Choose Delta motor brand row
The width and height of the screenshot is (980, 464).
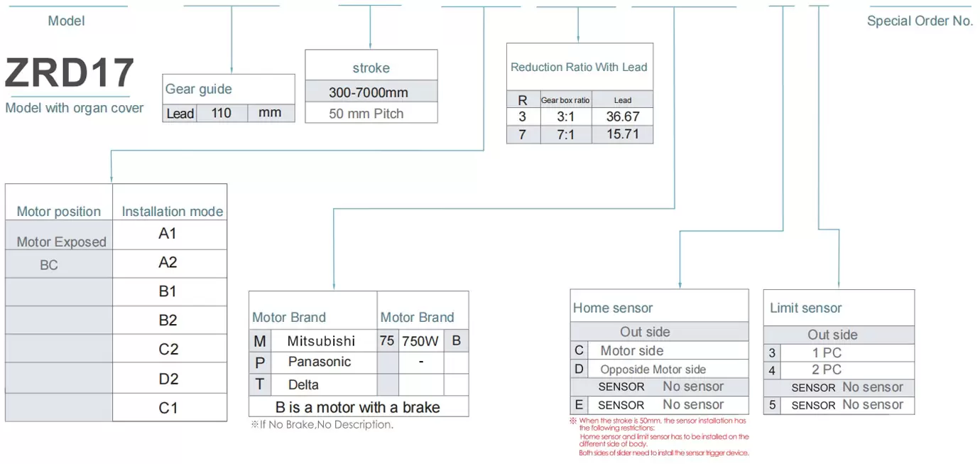coord(303,385)
